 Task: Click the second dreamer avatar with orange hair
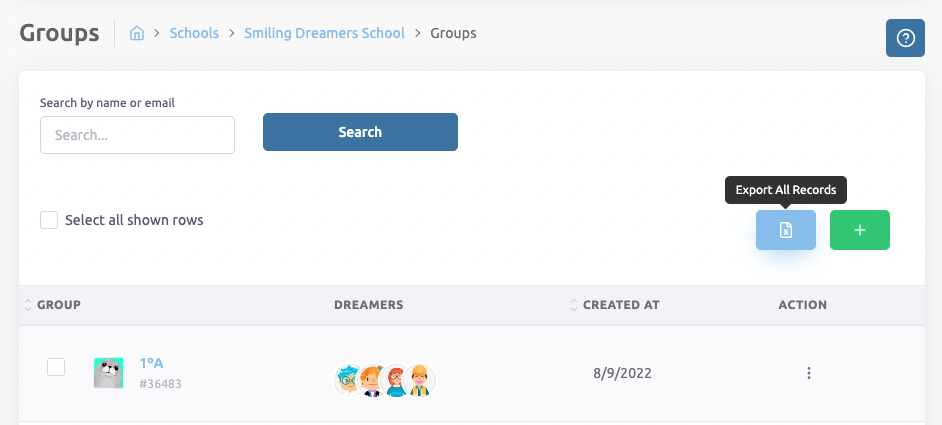click(x=373, y=380)
